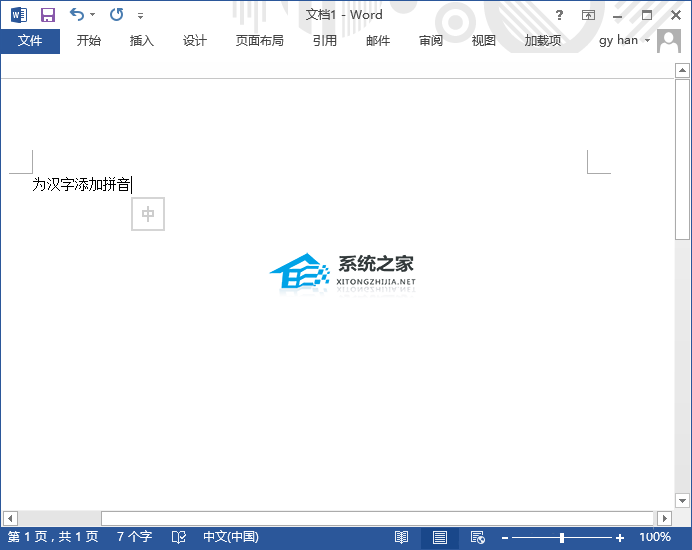Customize Quick Access Toolbar dropdown
Screen dimensions: 692x550
click(140, 16)
